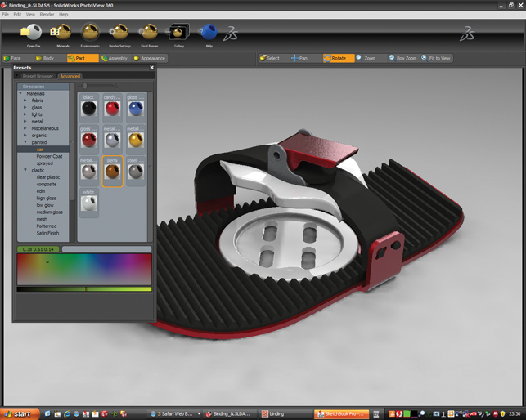This screenshot has width=526, height=420.
Task: Switch to Safari Web Browser taskbar group
Action: point(175,414)
